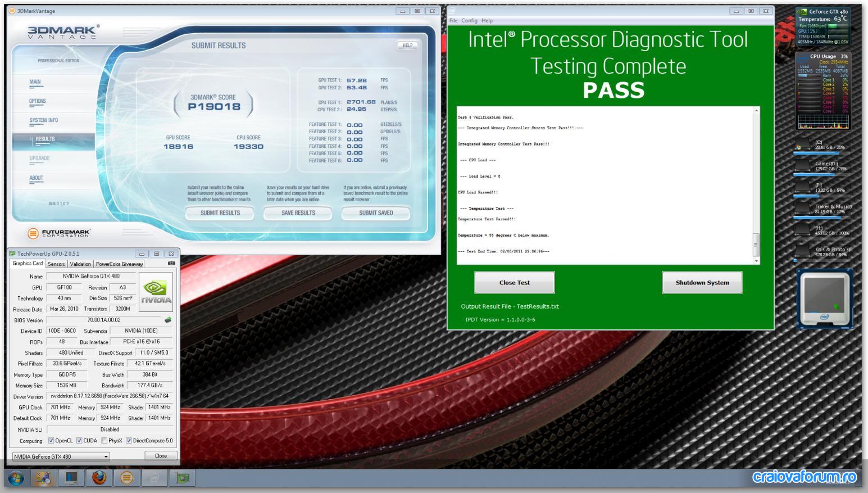Click the CPU score value 19330

point(248,147)
